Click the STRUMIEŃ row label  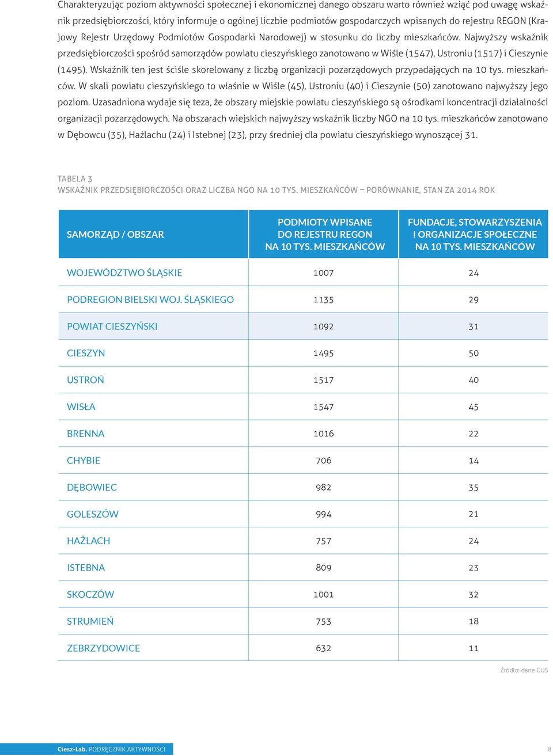(90, 621)
